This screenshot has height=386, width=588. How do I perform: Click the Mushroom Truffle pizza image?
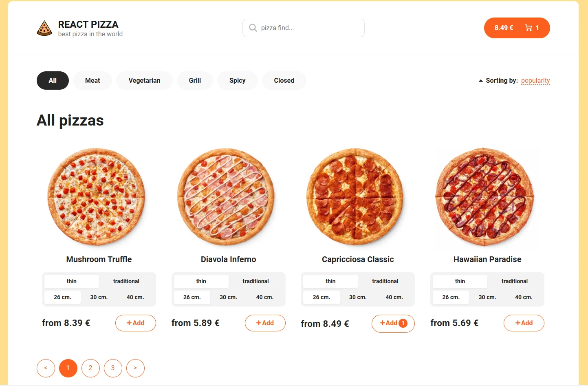pos(97,197)
